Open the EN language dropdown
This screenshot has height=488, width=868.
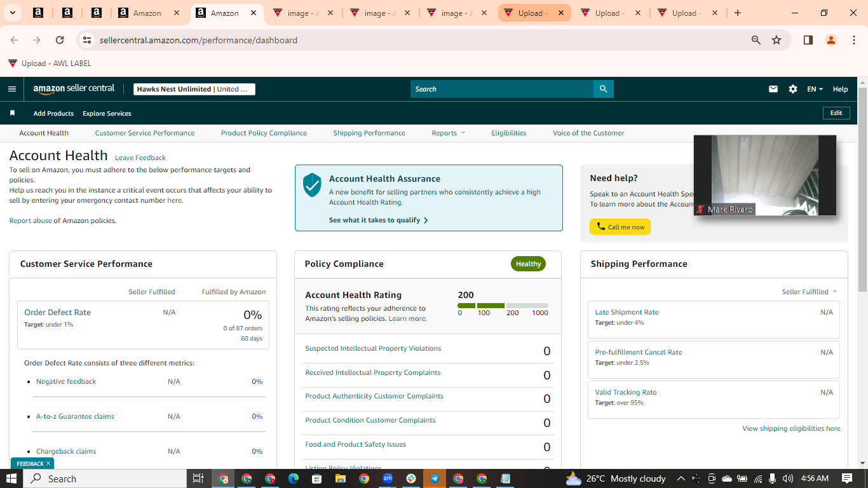pos(815,89)
